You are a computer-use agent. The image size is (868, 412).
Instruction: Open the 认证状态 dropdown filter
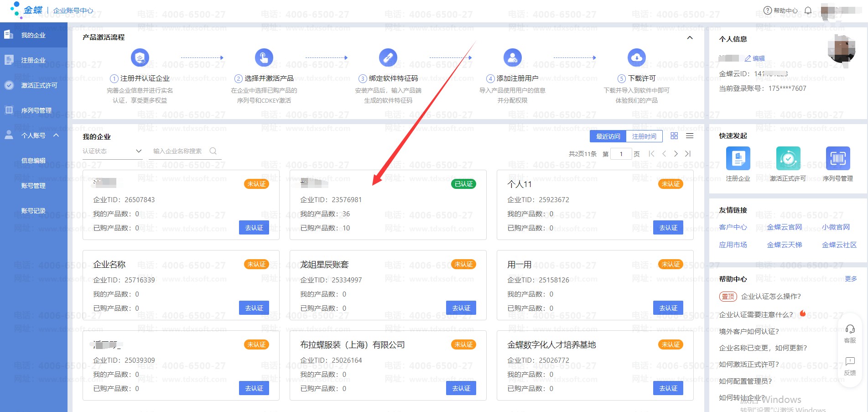[x=112, y=151]
